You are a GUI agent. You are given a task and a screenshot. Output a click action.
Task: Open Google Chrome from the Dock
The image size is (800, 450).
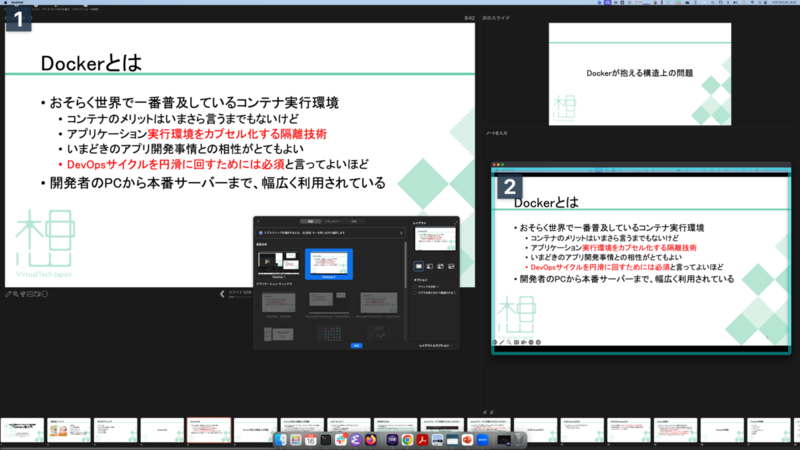[407, 440]
